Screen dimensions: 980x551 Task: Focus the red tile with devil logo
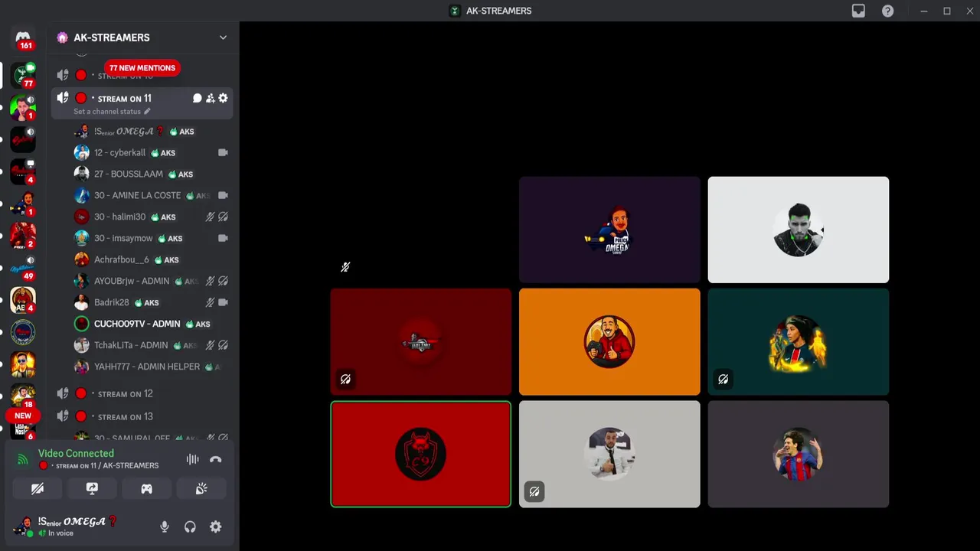pos(420,454)
